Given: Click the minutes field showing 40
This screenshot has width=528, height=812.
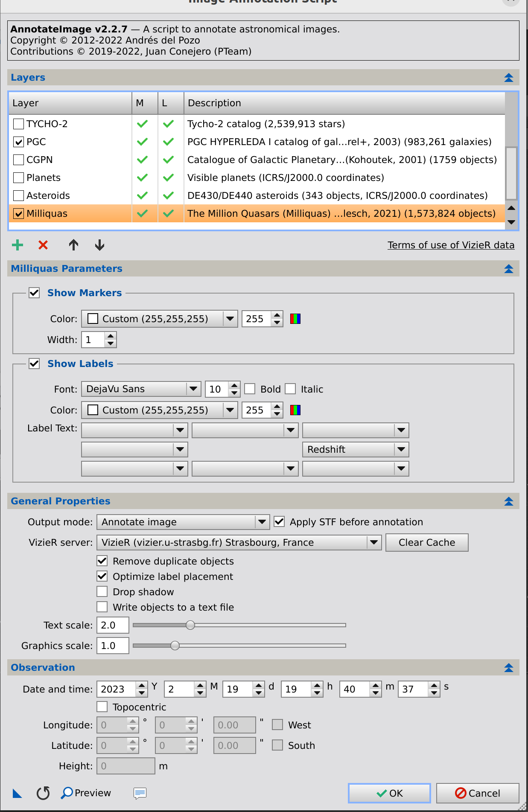Looking at the screenshot, I should [355, 689].
